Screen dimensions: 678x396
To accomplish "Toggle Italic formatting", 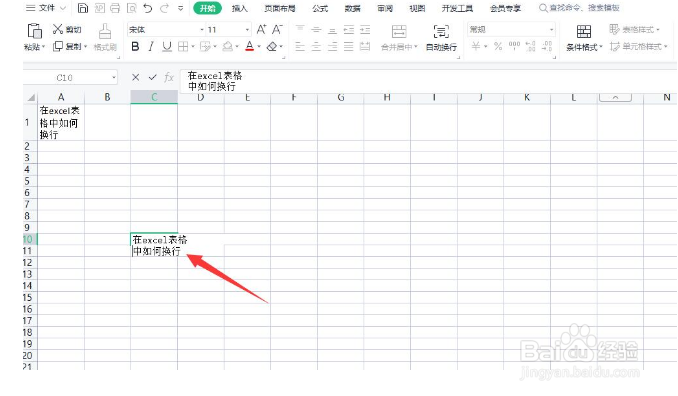I will [151, 46].
